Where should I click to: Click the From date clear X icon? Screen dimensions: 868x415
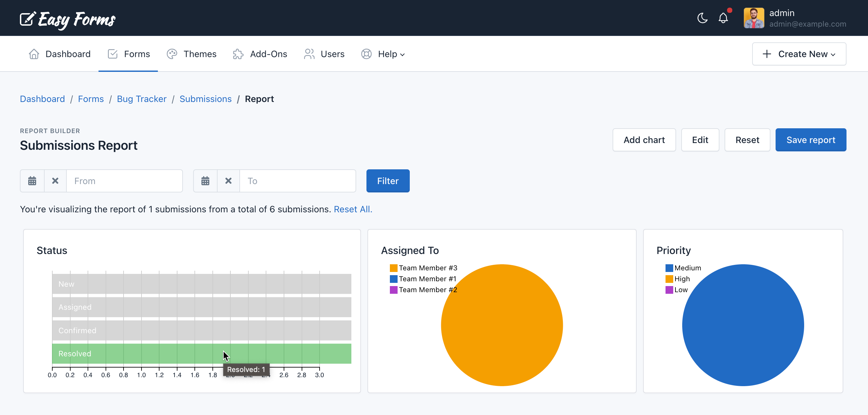56,181
